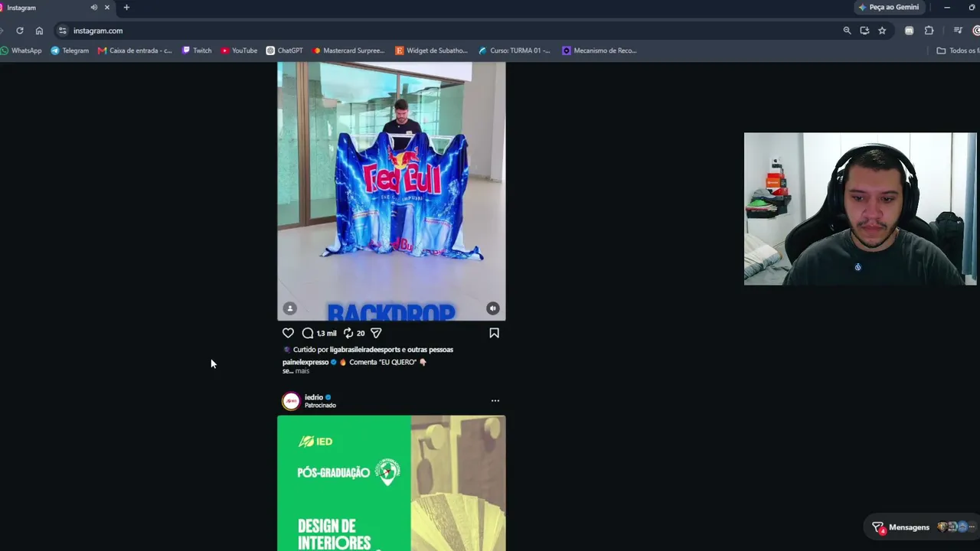Open the iedrio profile picture
This screenshot has width=980, height=551.
coord(291,401)
